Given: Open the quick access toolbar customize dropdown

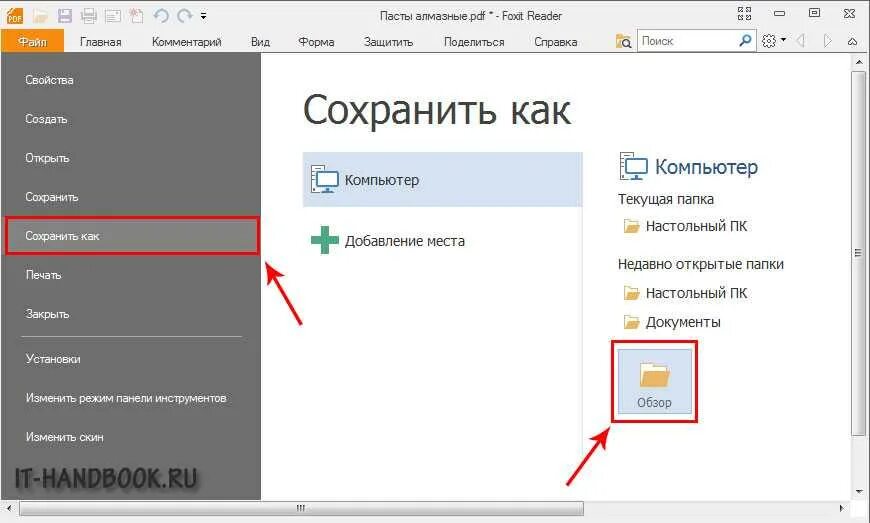Looking at the screenshot, I should [x=204, y=16].
